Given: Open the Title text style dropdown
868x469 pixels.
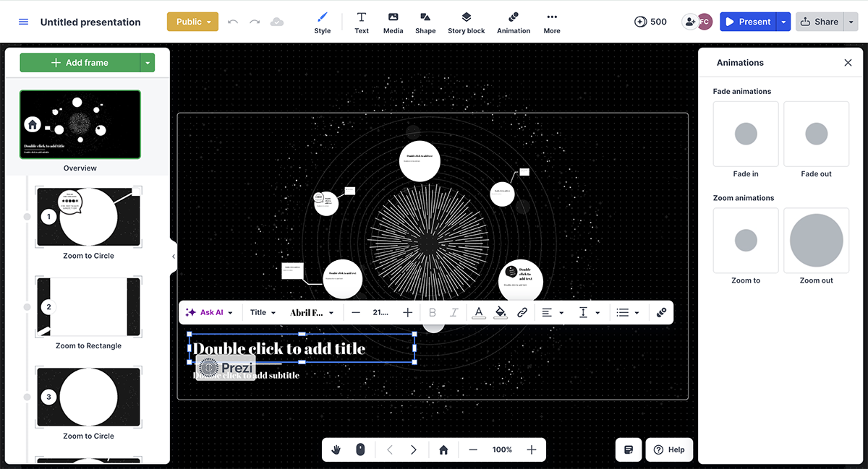Looking at the screenshot, I should point(263,313).
